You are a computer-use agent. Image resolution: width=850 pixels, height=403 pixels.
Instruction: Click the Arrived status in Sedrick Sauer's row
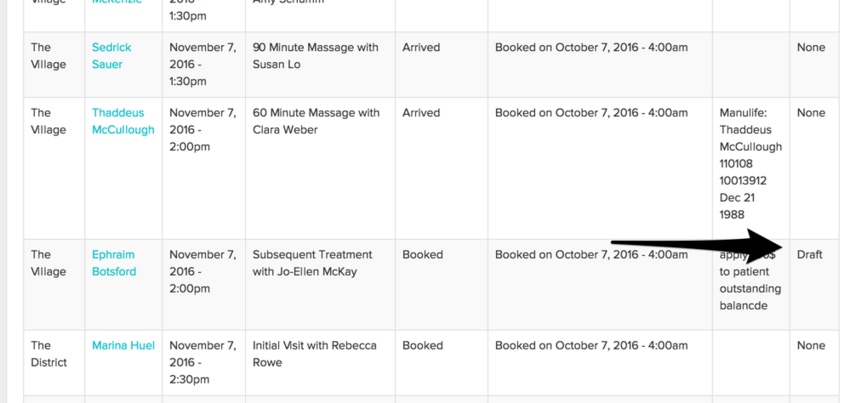[x=421, y=47]
